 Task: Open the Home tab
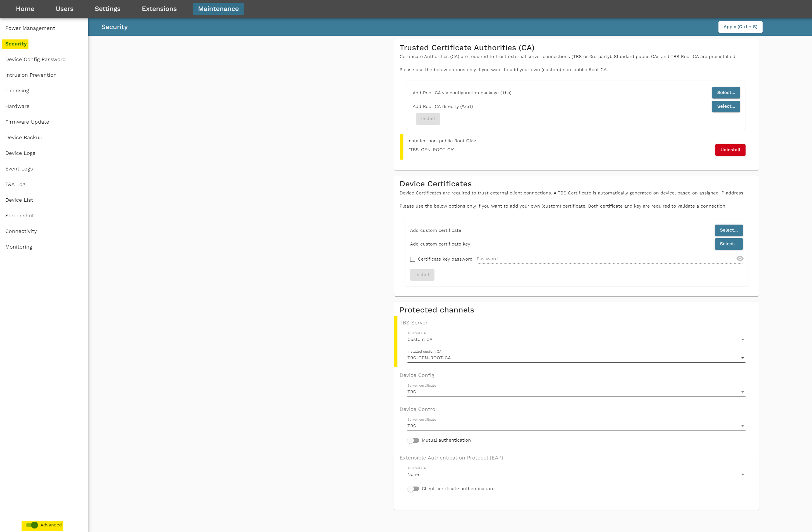(x=25, y=9)
